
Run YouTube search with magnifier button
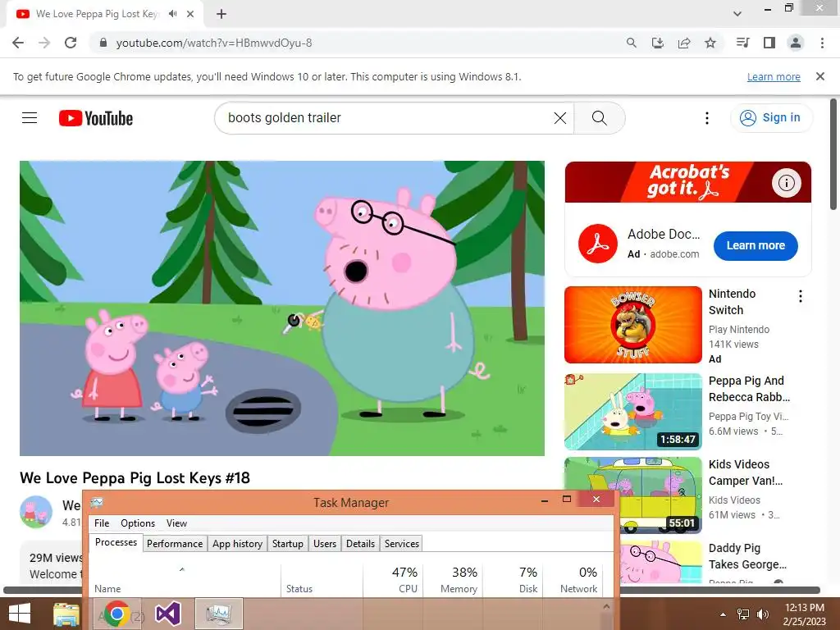600,118
